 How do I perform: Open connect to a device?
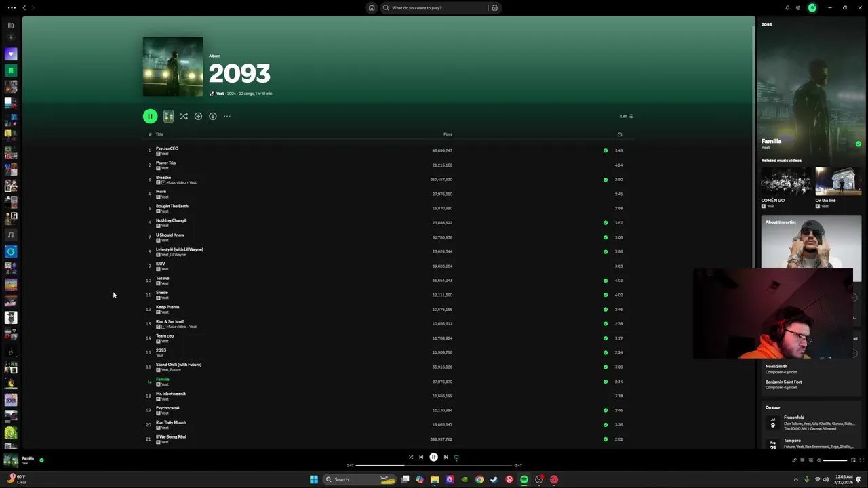(x=810, y=460)
